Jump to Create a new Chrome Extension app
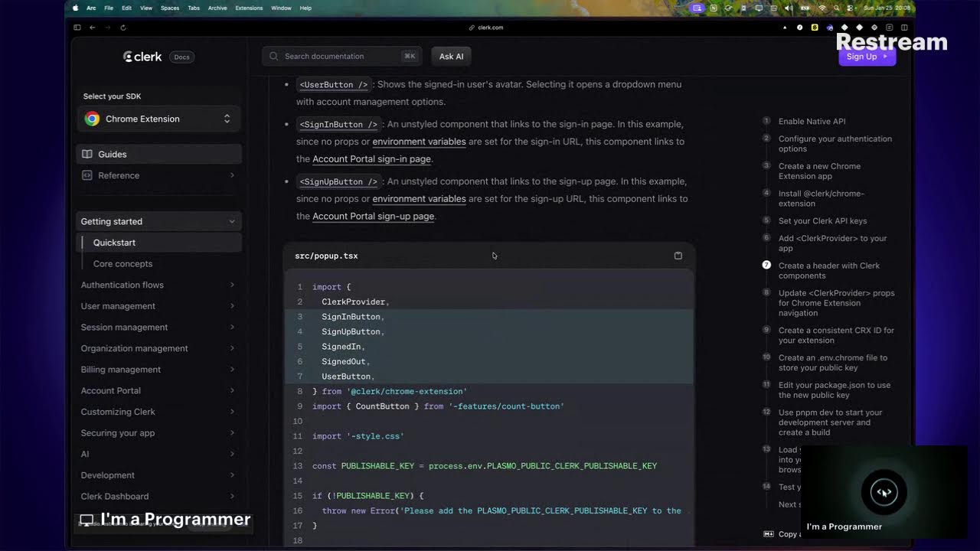Viewport: 980px width, 551px height. tap(819, 171)
